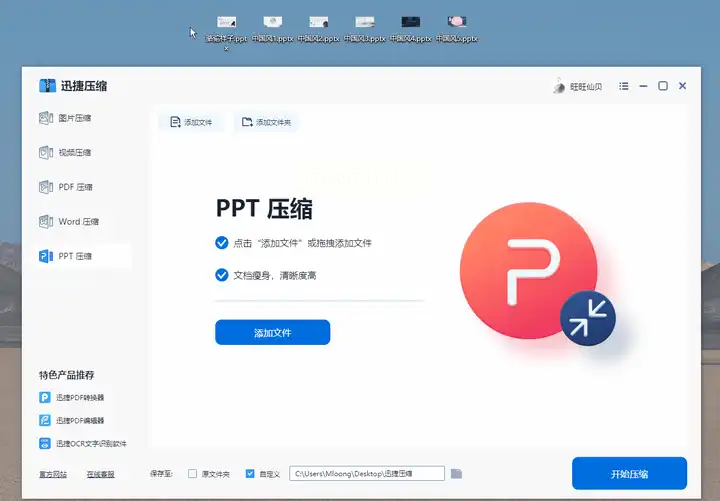Image resolution: width=720 pixels, height=501 pixels.
Task: Click the user avatar next to 旺旺仙贝
Action: tap(559, 86)
